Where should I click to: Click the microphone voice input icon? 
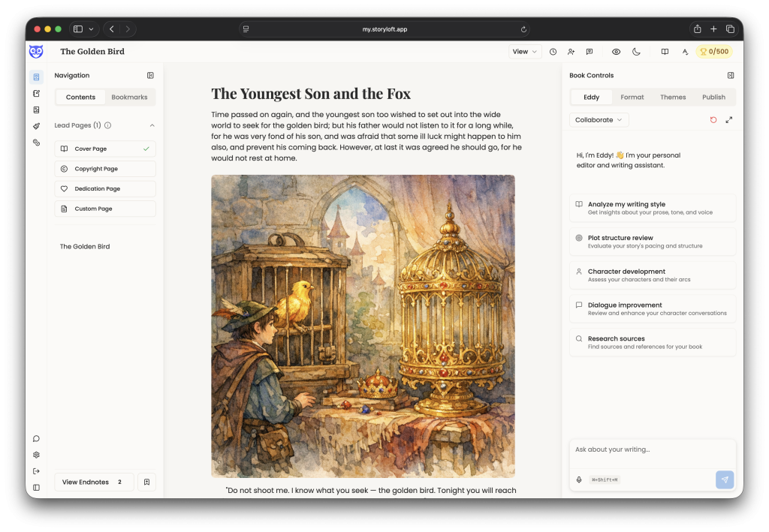coord(579,480)
